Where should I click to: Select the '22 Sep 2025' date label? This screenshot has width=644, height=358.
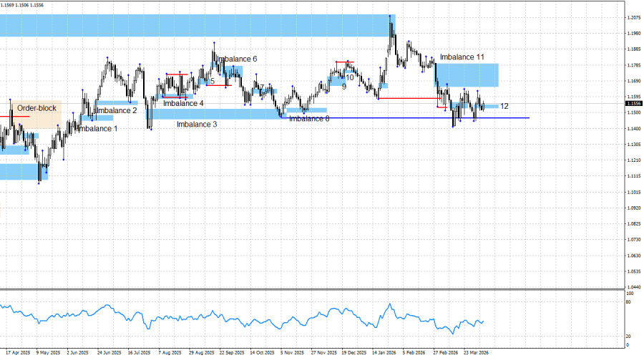[x=232, y=353]
